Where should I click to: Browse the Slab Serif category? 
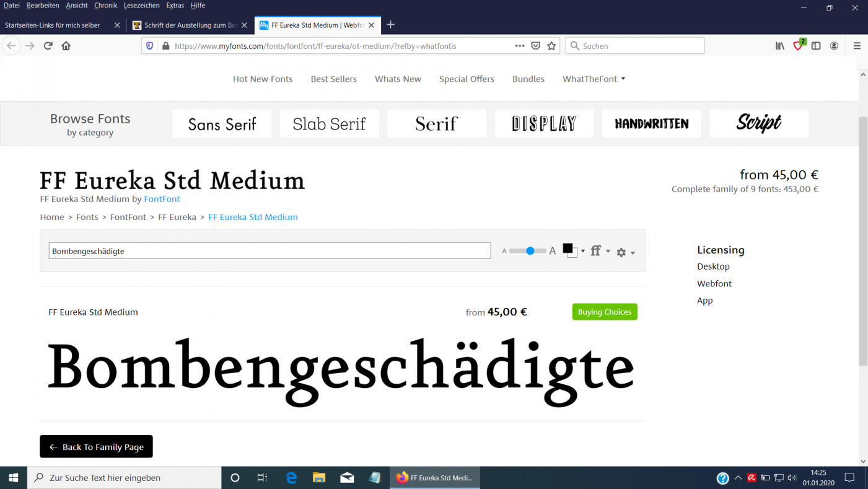click(330, 124)
